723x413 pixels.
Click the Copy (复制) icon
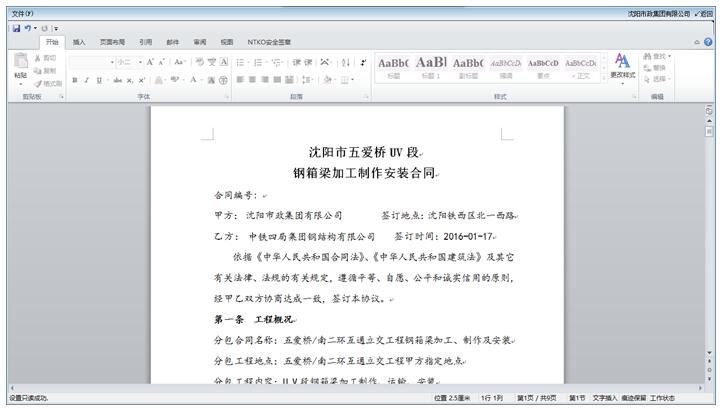(x=38, y=71)
